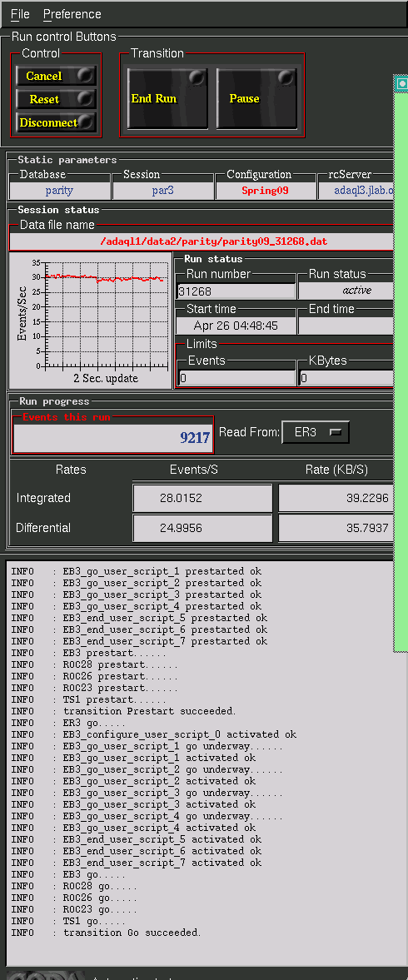This screenshot has width=408, height=980.
Task: Click the ER3 option menu indicator
Action: pyautogui.click(x=336, y=432)
